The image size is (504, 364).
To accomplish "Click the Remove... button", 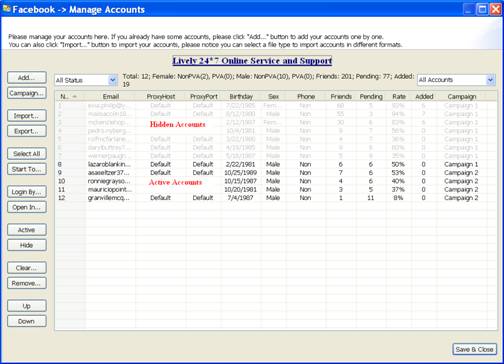I will coord(27,283).
